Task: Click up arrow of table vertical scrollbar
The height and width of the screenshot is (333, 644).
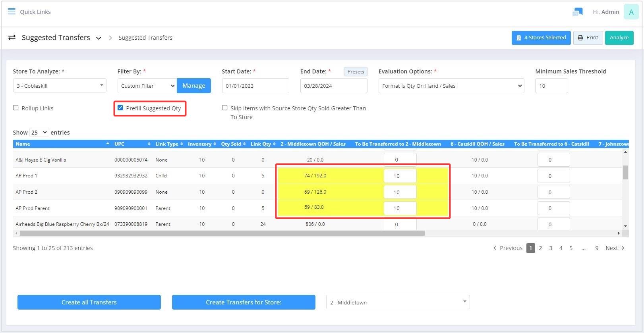Action: [x=625, y=152]
